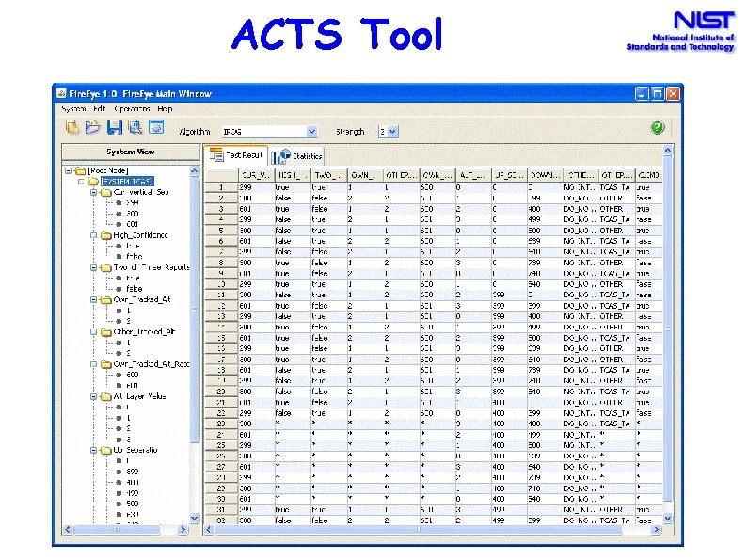Image resolution: width=747 pixels, height=560 pixels.
Task: Click the Modify System gear-window toolbar icon
Action: click(156, 127)
